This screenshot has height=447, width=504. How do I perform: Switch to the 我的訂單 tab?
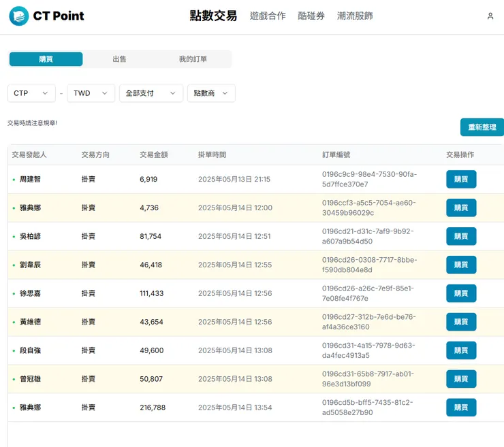click(x=193, y=59)
